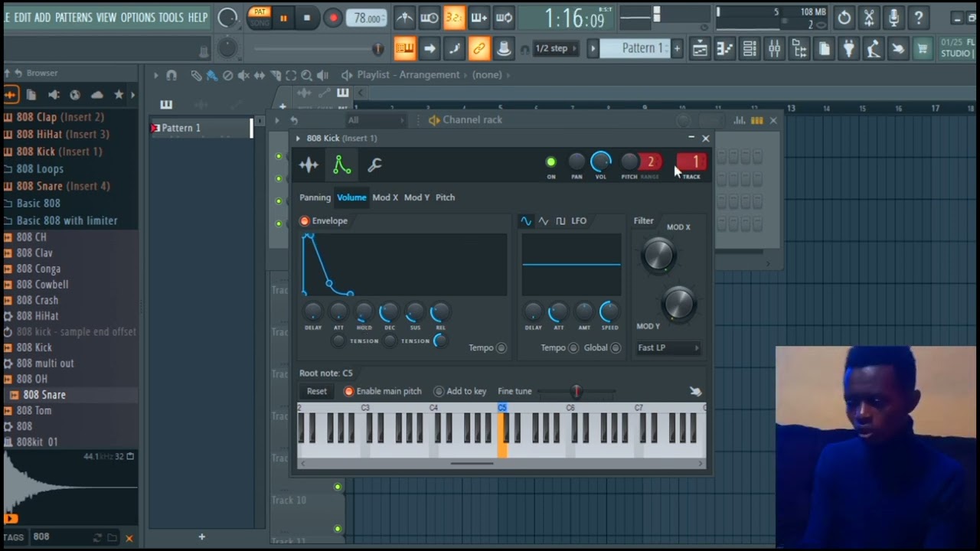
Task: Open the wrench miscellaneous settings icon
Action: click(x=374, y=165)
